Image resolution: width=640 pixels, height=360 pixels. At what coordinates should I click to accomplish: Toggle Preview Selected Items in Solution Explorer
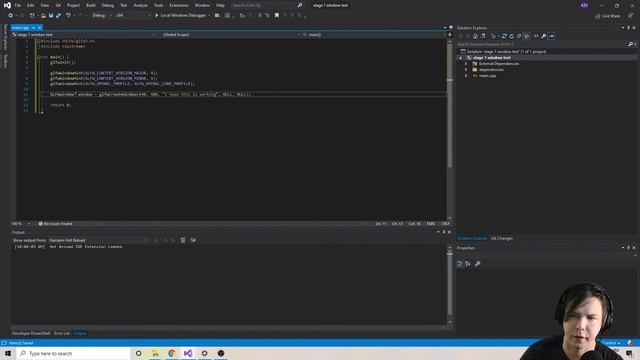click(551, 36)
